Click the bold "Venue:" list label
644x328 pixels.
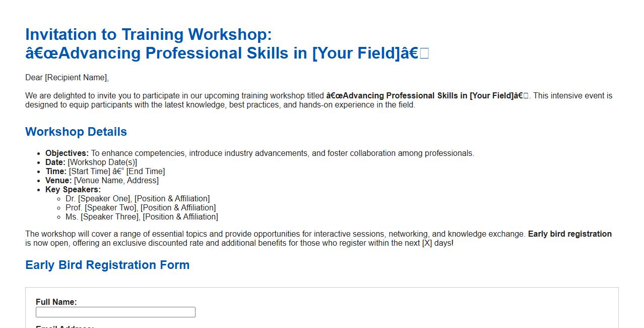(58, 181)
